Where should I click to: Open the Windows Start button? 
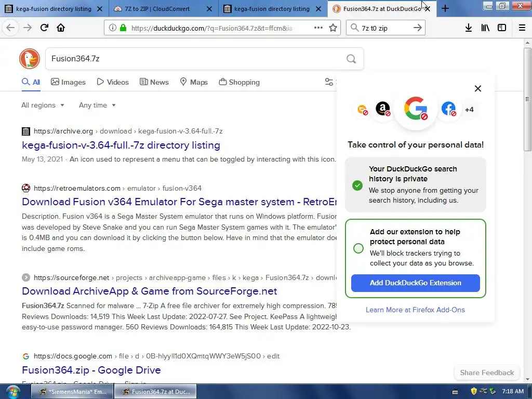[x=13, y=392]
